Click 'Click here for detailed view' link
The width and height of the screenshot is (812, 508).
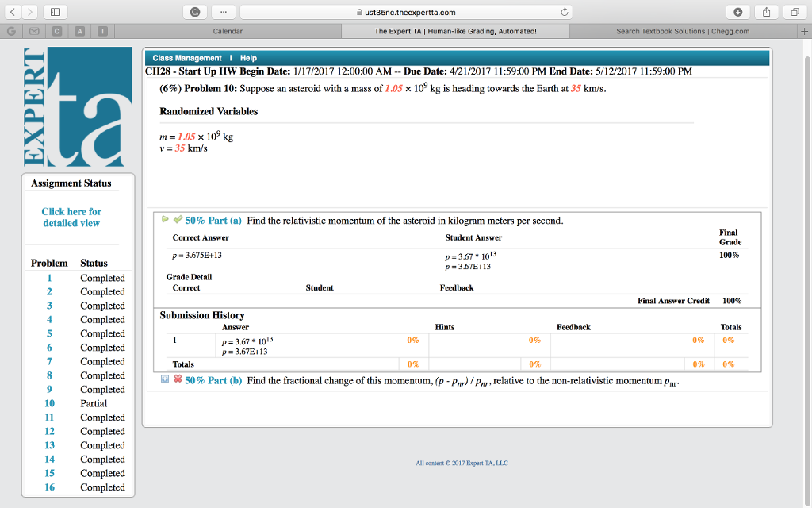[x=71, y=217]
